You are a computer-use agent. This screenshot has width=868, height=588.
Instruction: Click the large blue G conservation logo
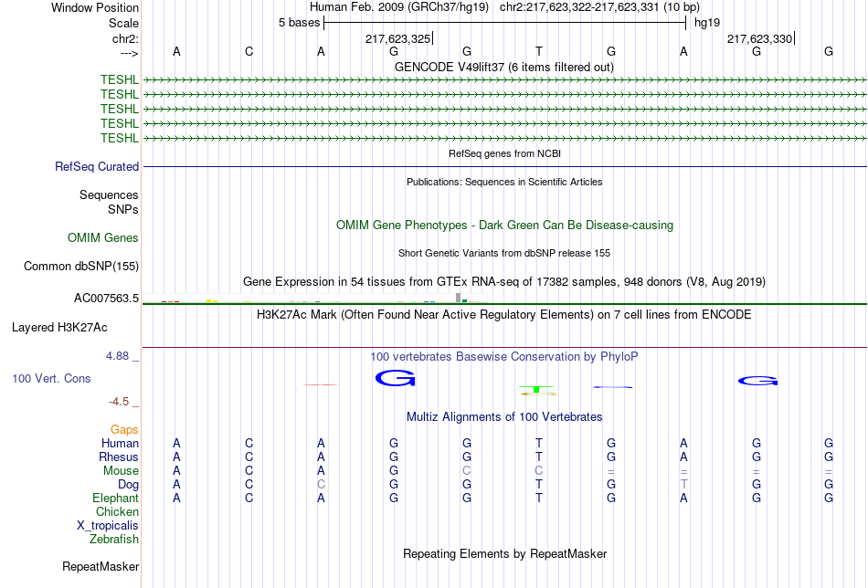tap(395, 378)
